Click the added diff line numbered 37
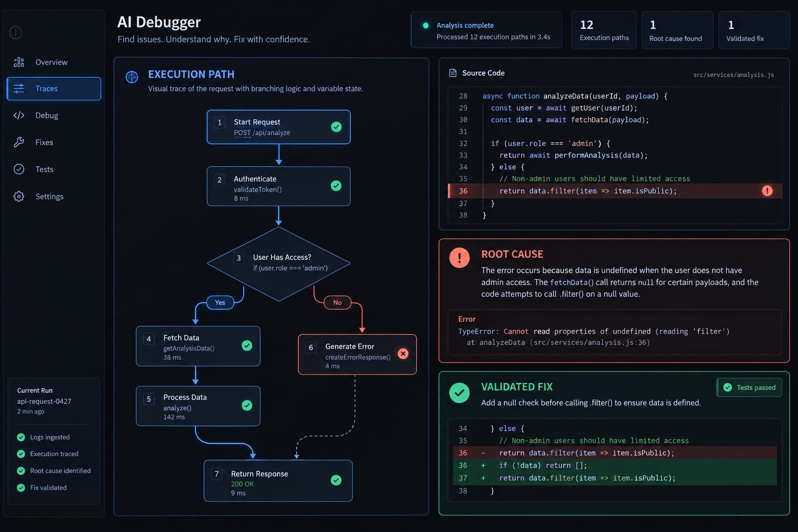The image size is (798, 532). pos(615,478)
